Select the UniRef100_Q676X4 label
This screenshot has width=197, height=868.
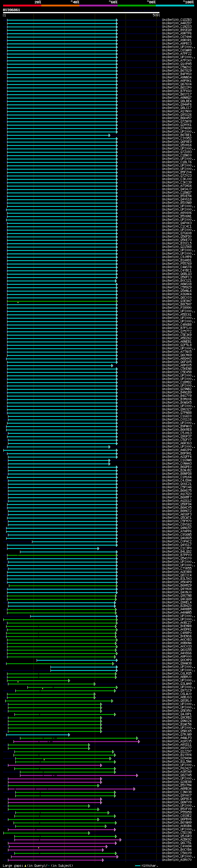177,84
